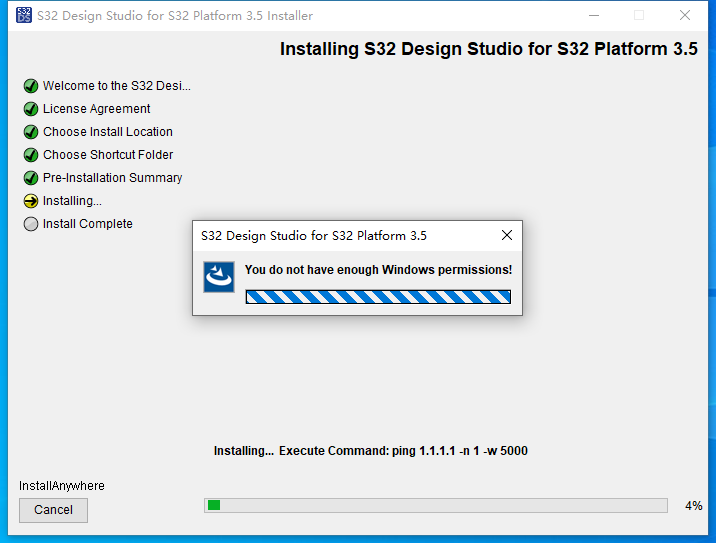Click the striped progress bar in the dialog
The image size is (716, 543).
[x=378, y=297]
